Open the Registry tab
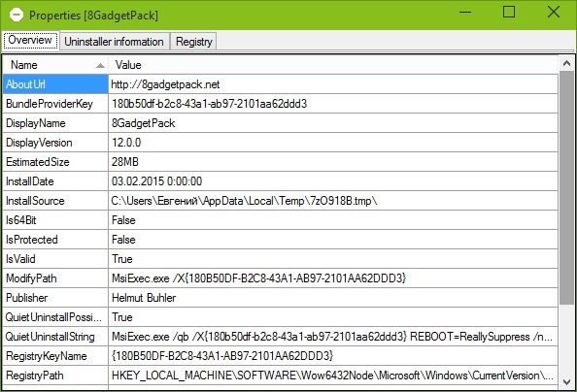The height and width of the screenshot is (392, 577). (x=194, y=42)
